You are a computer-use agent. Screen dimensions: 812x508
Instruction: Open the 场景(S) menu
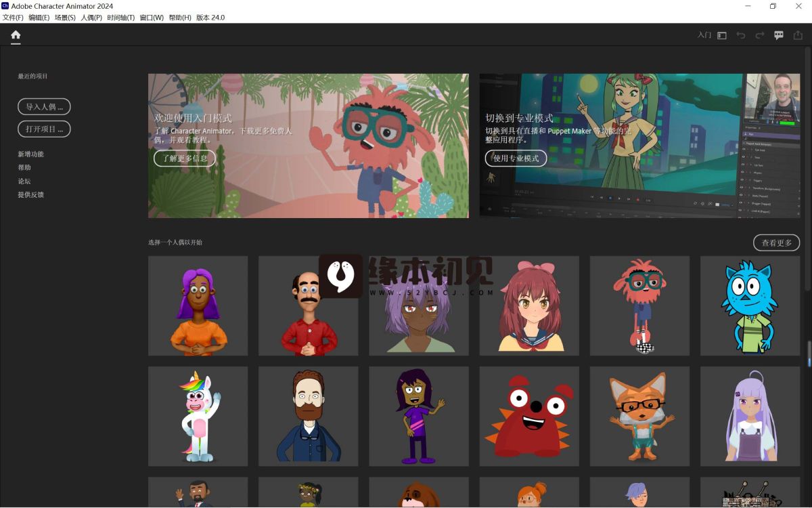click(65, 18)
